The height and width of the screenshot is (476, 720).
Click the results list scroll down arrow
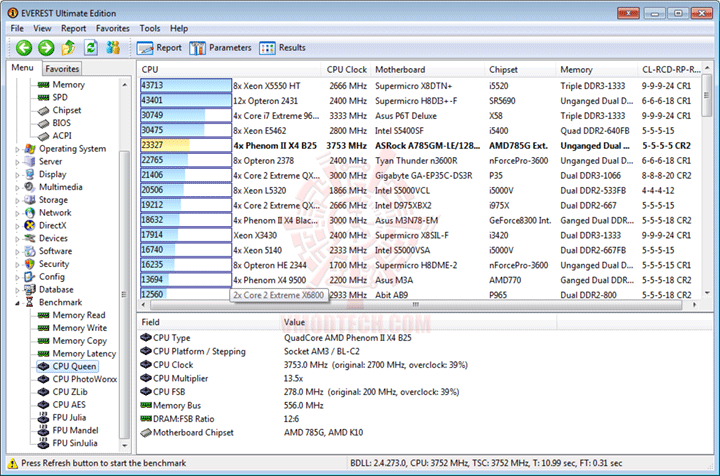tap(707, 293)
